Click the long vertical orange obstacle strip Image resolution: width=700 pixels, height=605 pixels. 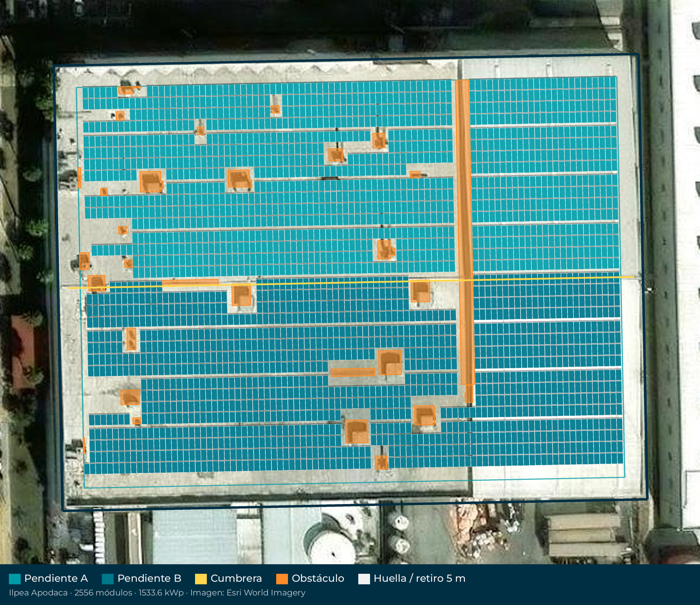pos(465,232)
